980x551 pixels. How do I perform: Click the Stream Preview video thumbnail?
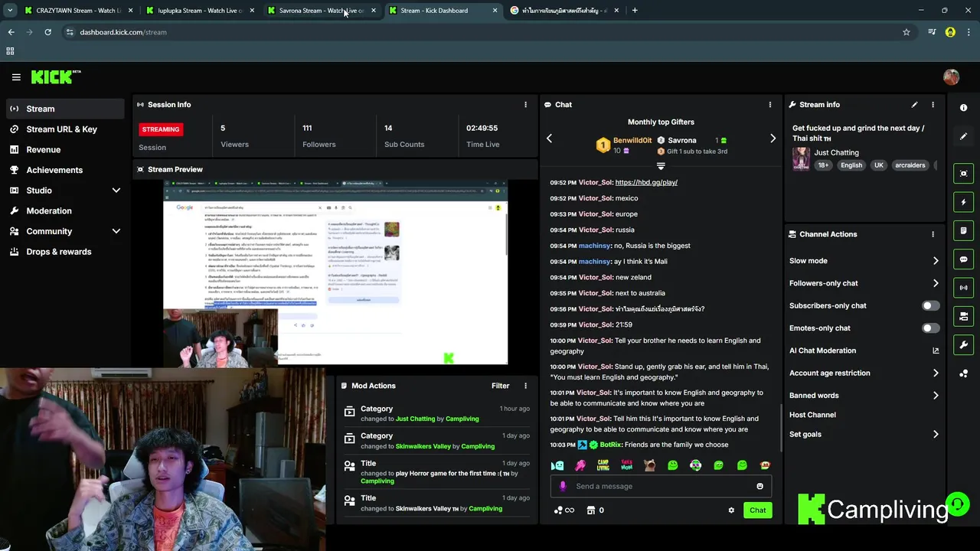335,272
